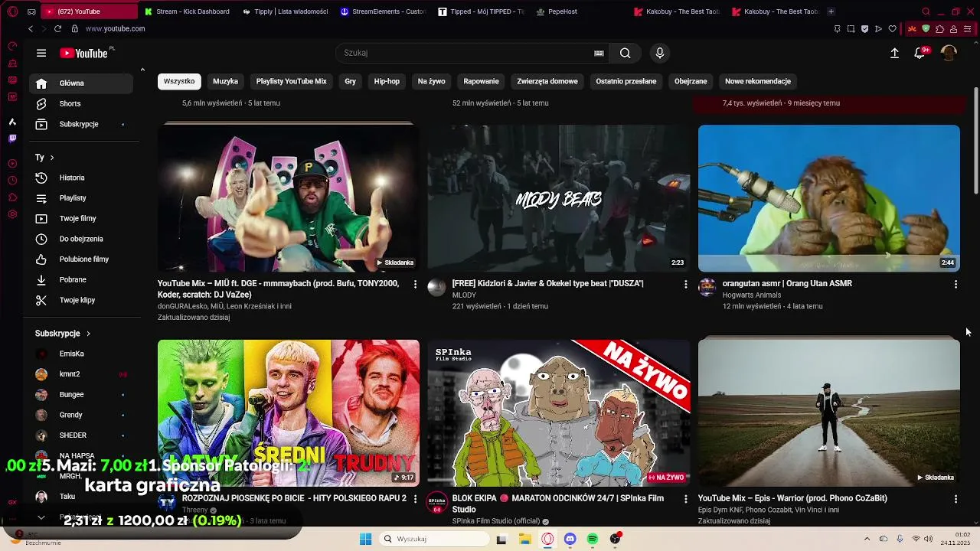Click the browser address bar URL
Screen dimensions: 980x551
tap(115, 28)
